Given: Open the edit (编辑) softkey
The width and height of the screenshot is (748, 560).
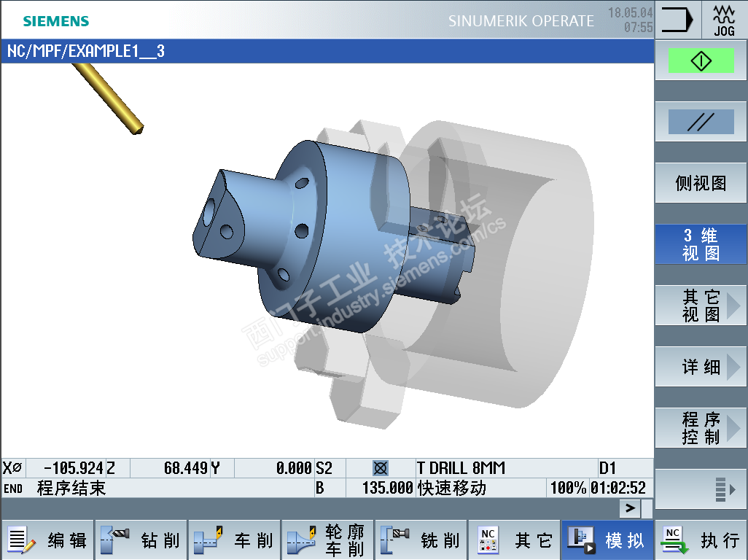Looking at the screenshot, I should (x=47, y=540).
